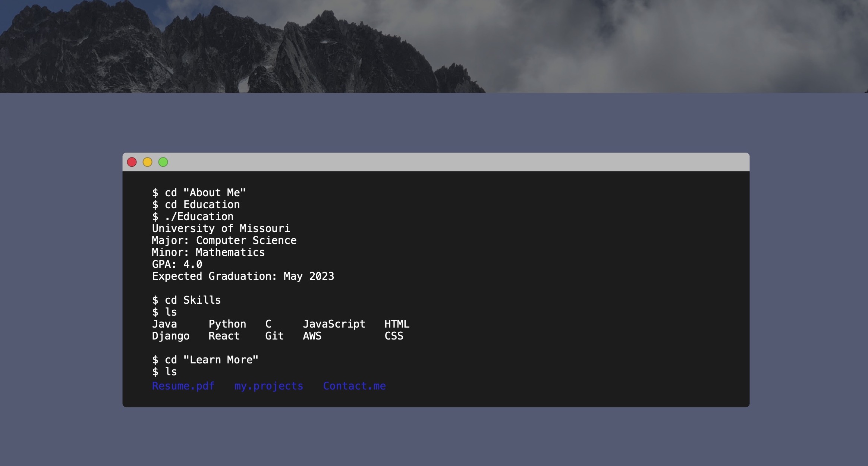Image resolution: width=868 pixels, height=466 pixels.
Task: Open the Resume.pdf link
Action: click(183, 386)
